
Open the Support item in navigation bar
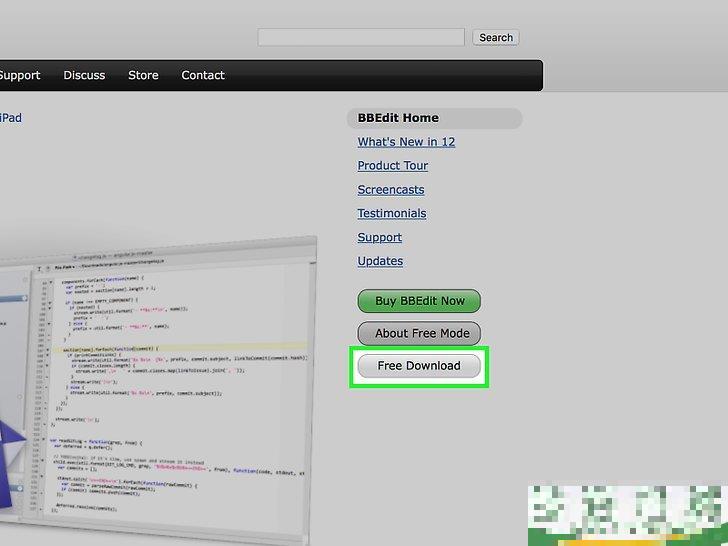(19, 75)
